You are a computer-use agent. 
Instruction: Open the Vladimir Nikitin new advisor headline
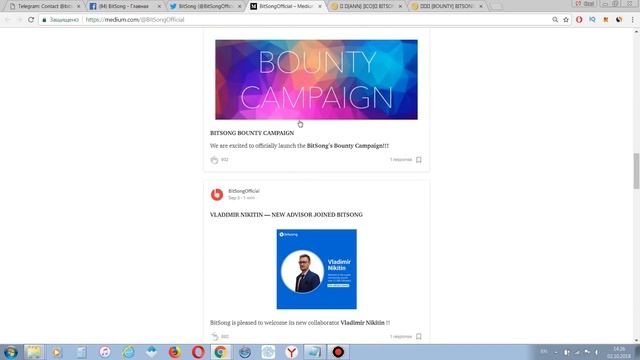[286, 215]
